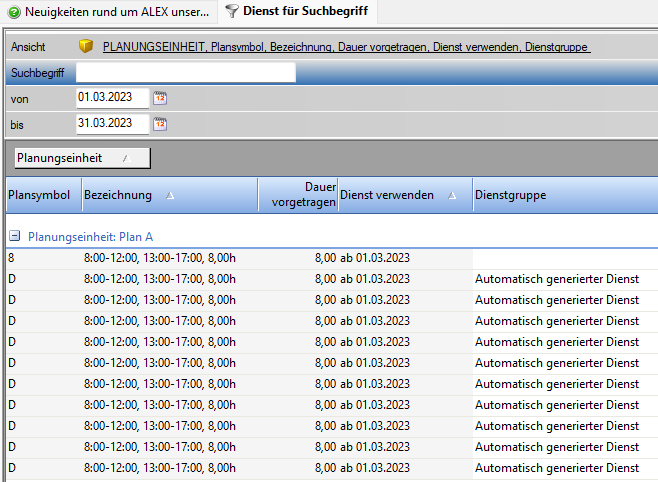Open the Ansicht column list link
Image resolution: width=658 pixels, height=482 pixels.
pyautogui.click(x=346, y=47)
